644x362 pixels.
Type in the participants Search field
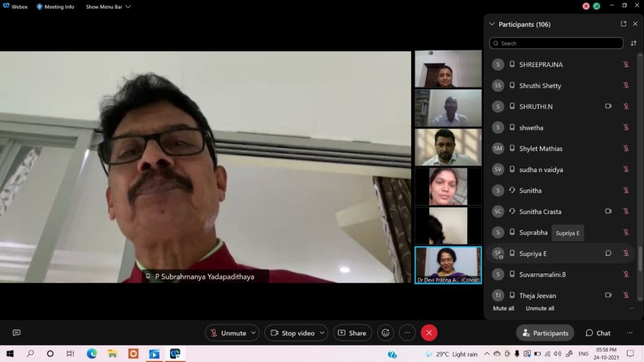[x=558, y=43]
